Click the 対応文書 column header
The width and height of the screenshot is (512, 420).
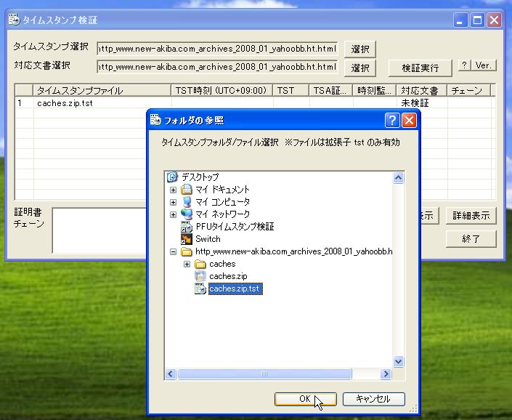(421, 90)
